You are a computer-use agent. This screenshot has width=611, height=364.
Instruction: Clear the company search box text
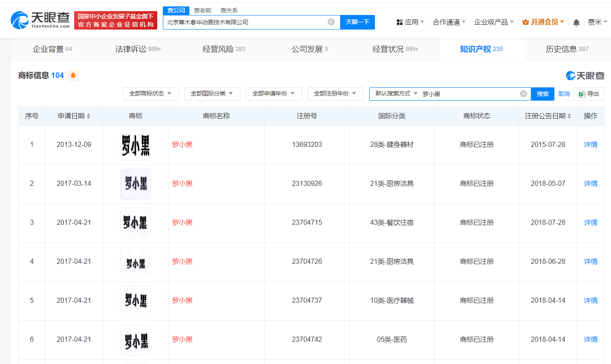[x=331, y=22]
